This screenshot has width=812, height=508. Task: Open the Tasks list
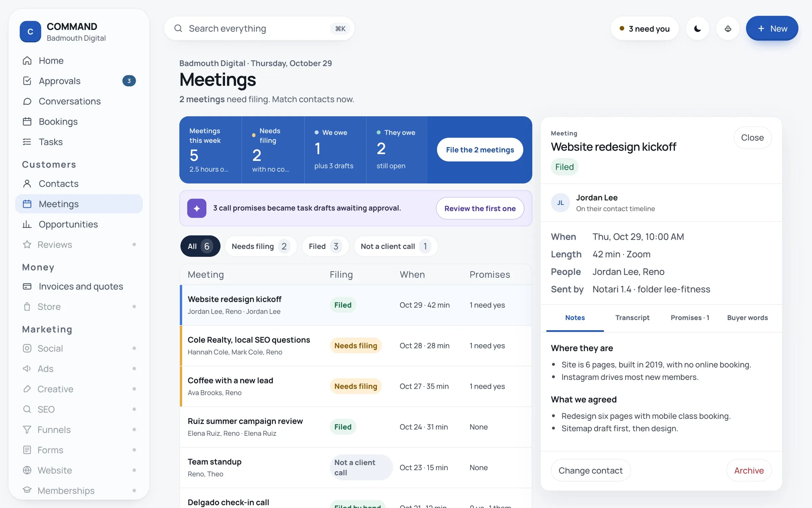[79, 142]
